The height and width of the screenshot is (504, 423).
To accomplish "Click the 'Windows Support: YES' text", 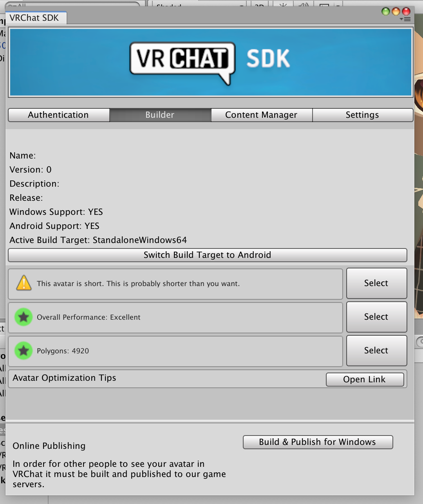I will [x=56, y=212].
